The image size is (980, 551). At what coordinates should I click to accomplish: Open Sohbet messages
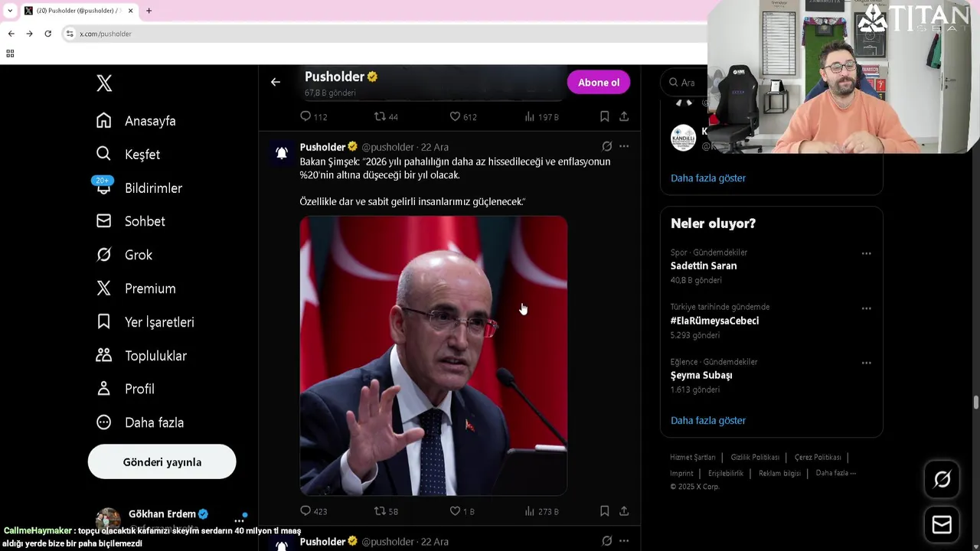coord(130,221)
